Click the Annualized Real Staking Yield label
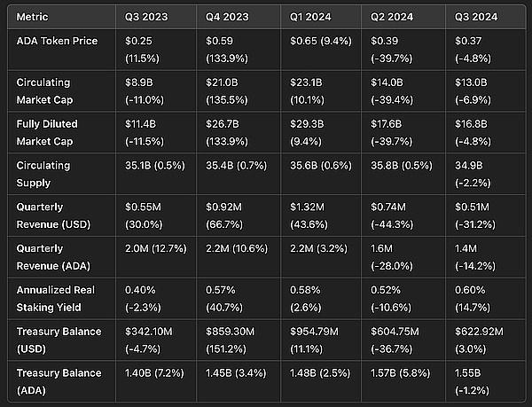The image size is (532, 407). tap(56, 299)
